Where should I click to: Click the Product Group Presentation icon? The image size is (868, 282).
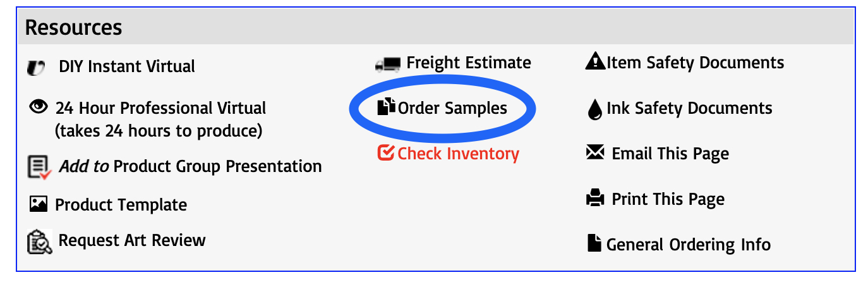pos(39,168)
